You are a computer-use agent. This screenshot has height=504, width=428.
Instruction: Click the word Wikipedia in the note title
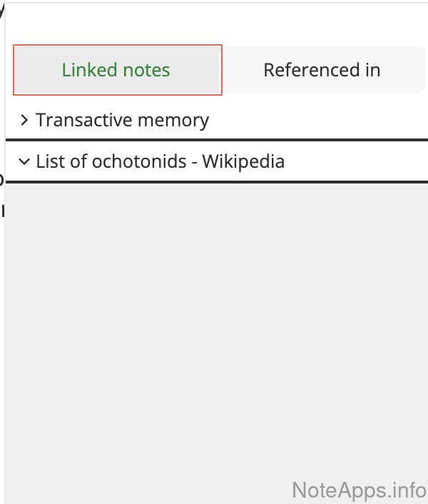243,161
